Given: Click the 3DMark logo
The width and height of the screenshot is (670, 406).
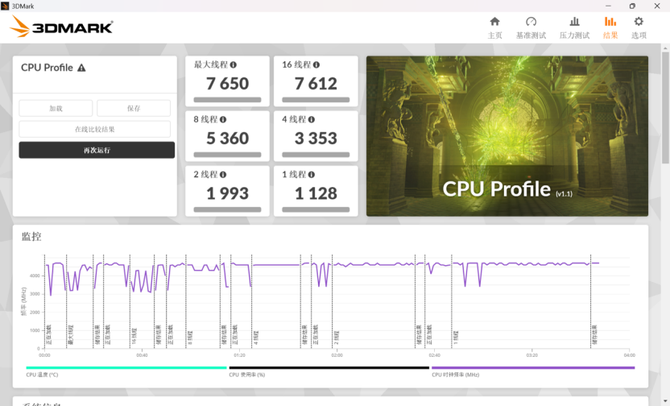Looking at the screenshot, I should (x=62, y=27).
